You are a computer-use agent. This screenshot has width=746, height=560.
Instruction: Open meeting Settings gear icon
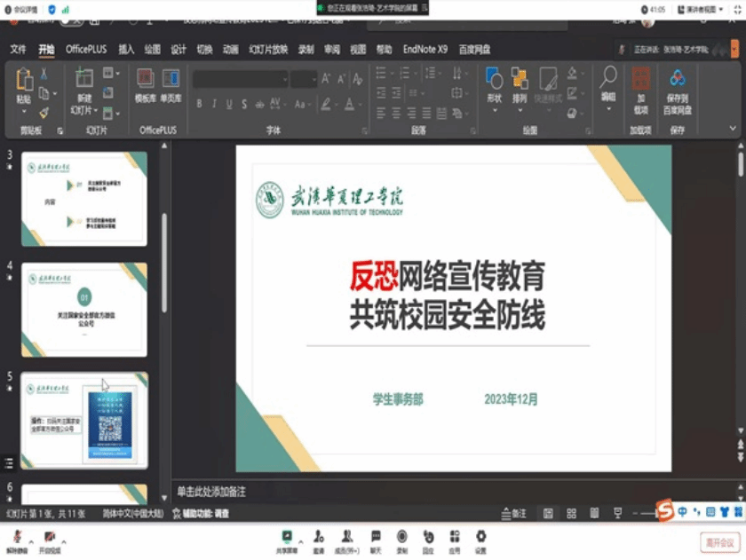(x=480, y=536)
